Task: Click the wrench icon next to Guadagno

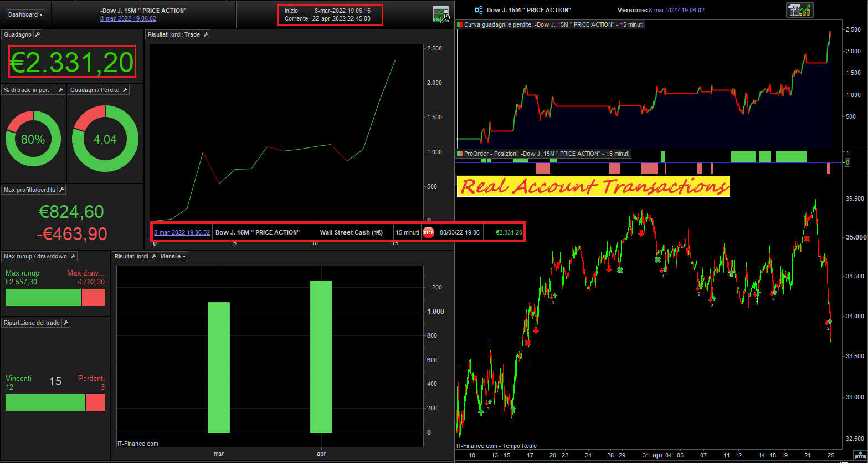Action: pos(38,34)
